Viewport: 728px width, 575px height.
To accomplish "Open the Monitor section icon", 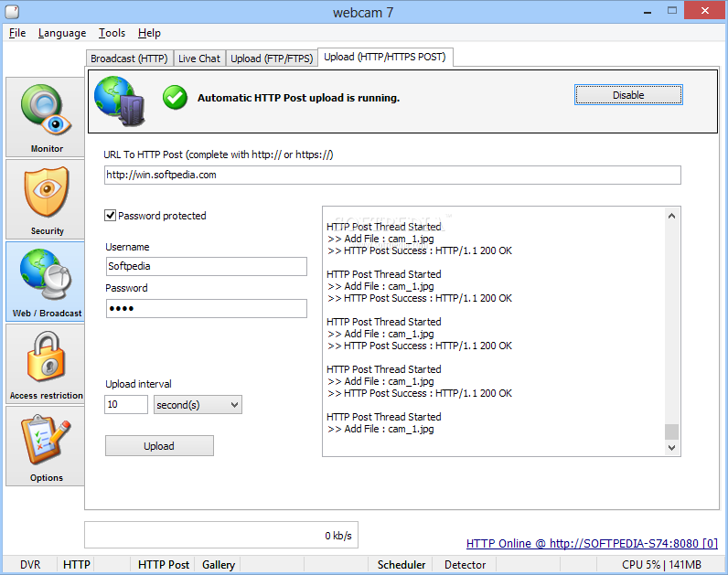I will click(x=46, y=117).
